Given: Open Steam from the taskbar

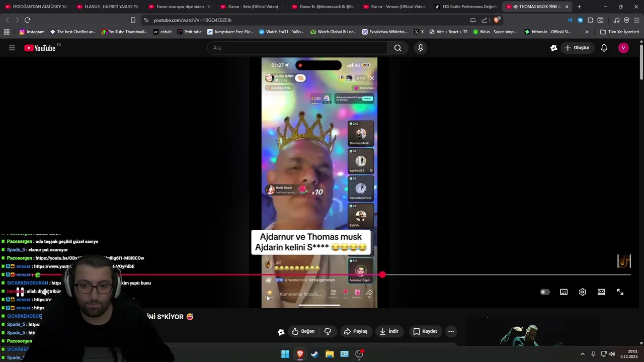Looking at the screenshot, I should 314,354.
